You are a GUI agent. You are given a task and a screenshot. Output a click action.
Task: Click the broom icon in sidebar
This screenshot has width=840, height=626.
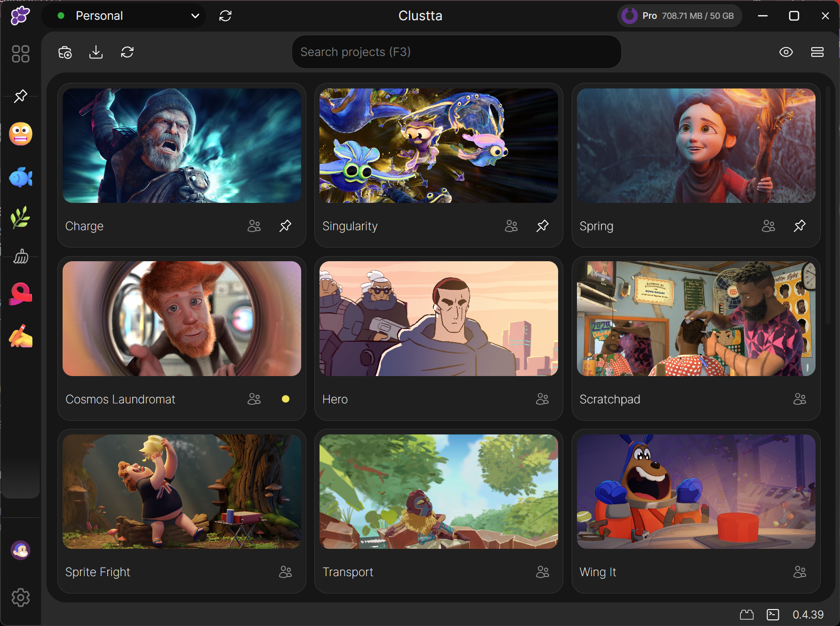21,257
